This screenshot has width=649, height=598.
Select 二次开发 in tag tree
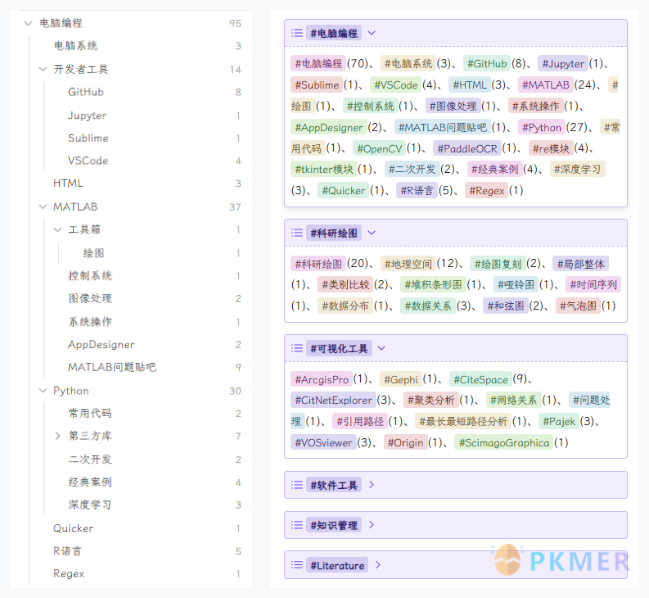[x=90, y=459]
